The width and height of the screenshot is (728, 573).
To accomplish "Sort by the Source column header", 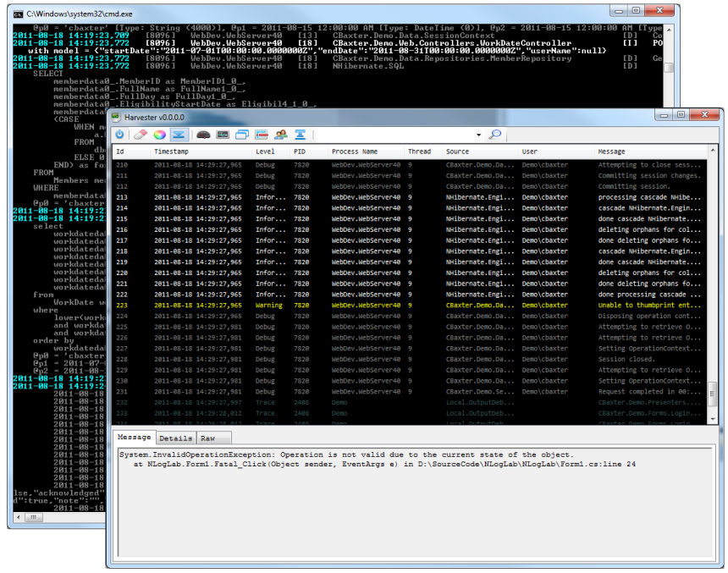I will click(481, 152).
